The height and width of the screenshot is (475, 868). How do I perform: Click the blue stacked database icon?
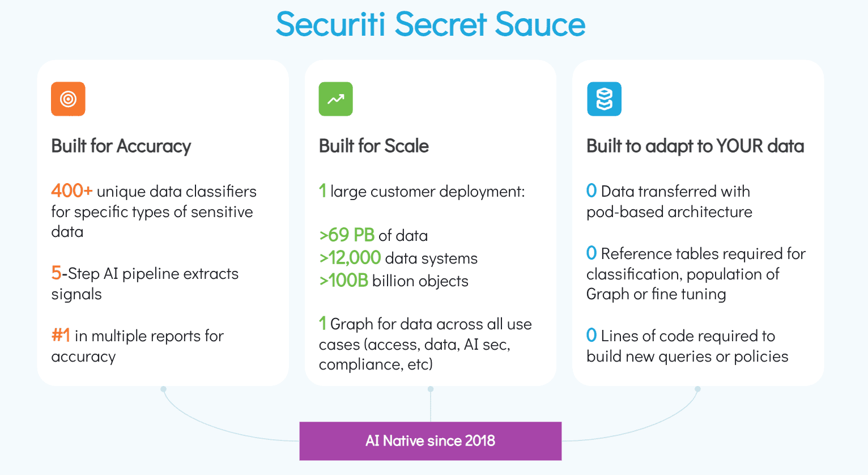[x=604, y=99]
